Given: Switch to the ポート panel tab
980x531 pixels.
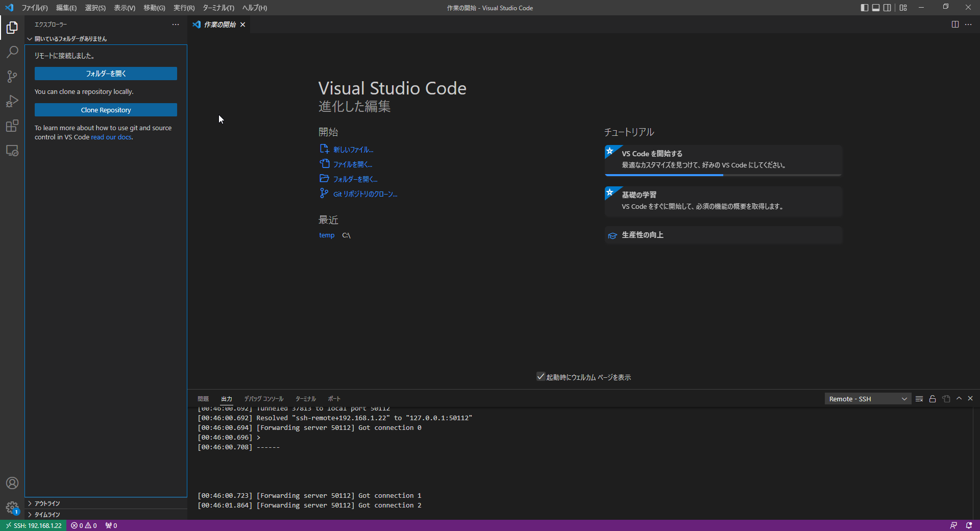Looking at the screenshot, I should (334, 399).
